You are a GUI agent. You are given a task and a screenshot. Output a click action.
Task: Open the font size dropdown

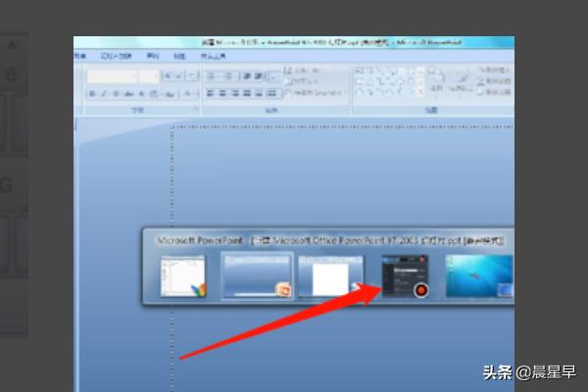pos(148,75)
